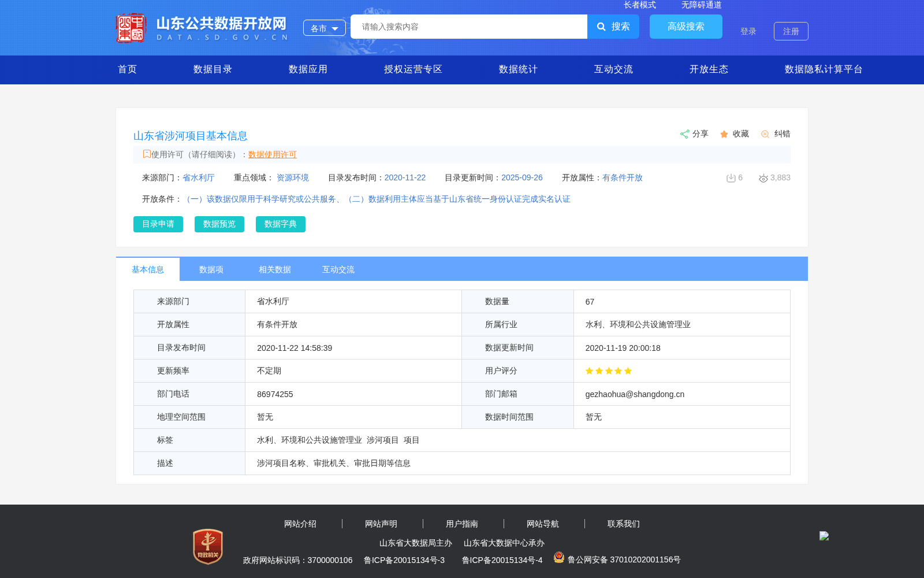Click the 有条件开放 attribute in header
This screenshot has width=924, height=578.
click(x=623, y=177)
